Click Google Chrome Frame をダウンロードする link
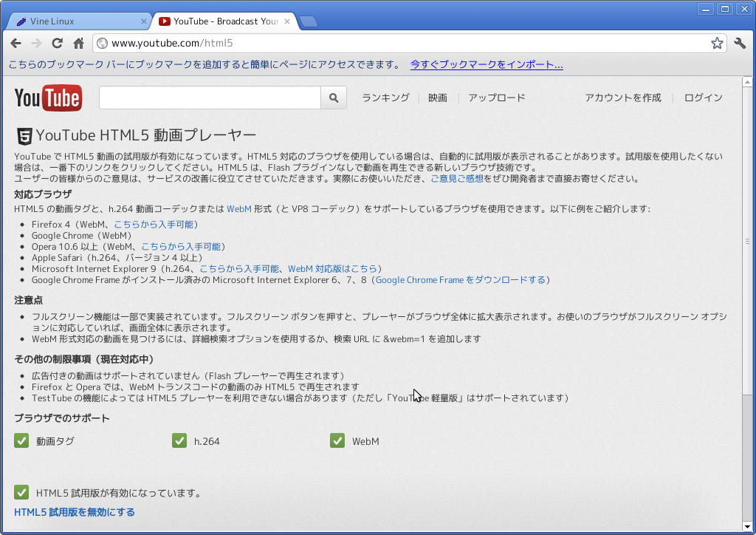 point(461,280)
